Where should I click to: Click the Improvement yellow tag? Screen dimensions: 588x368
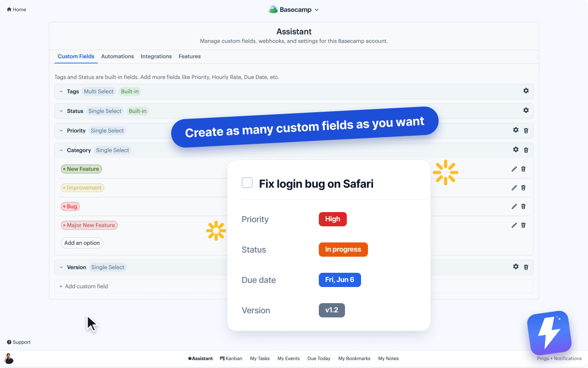[83, 188]
